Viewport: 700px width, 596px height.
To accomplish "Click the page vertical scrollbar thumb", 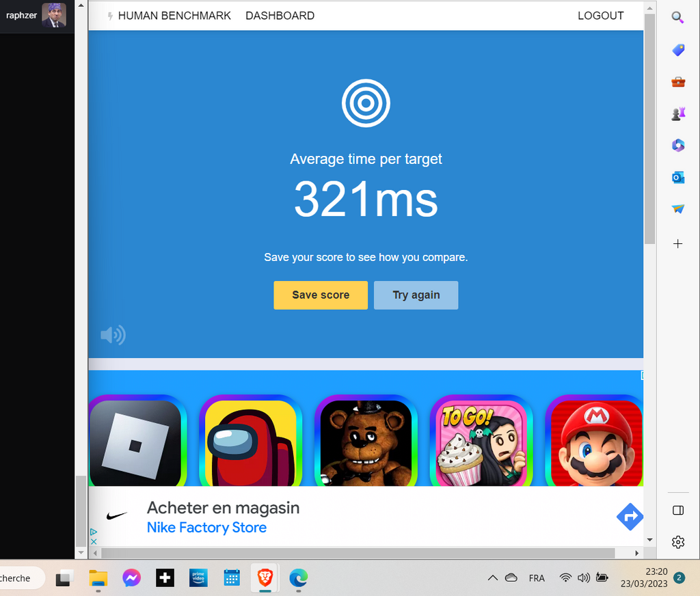I will pos(649,130).
